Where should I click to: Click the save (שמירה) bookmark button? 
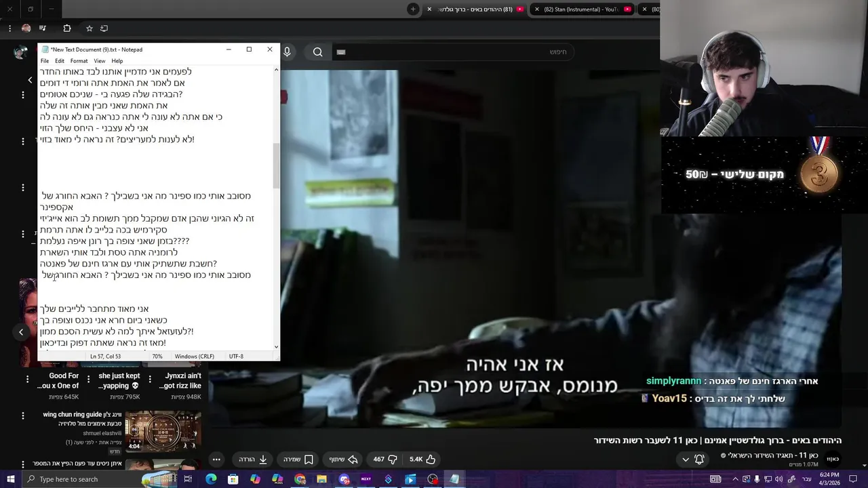point(297,459)
